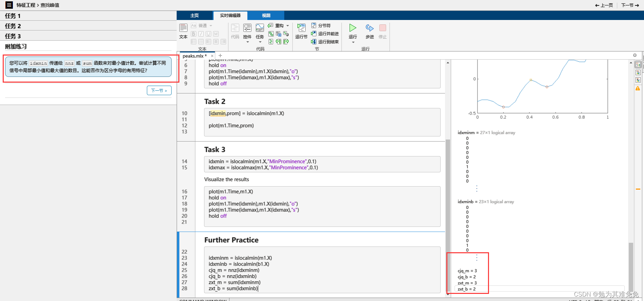Hide code view icon
This screenshot has height=301, width=644.
tap(638, 80)
